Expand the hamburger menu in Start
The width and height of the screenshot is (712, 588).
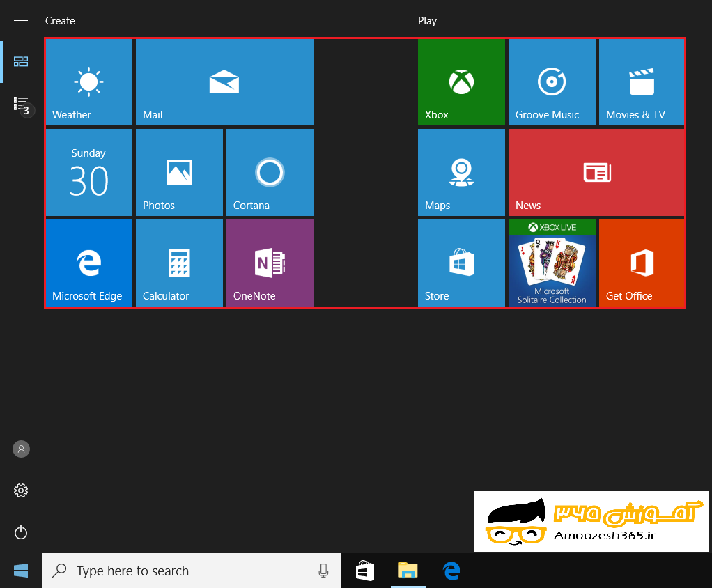(21, 21)
